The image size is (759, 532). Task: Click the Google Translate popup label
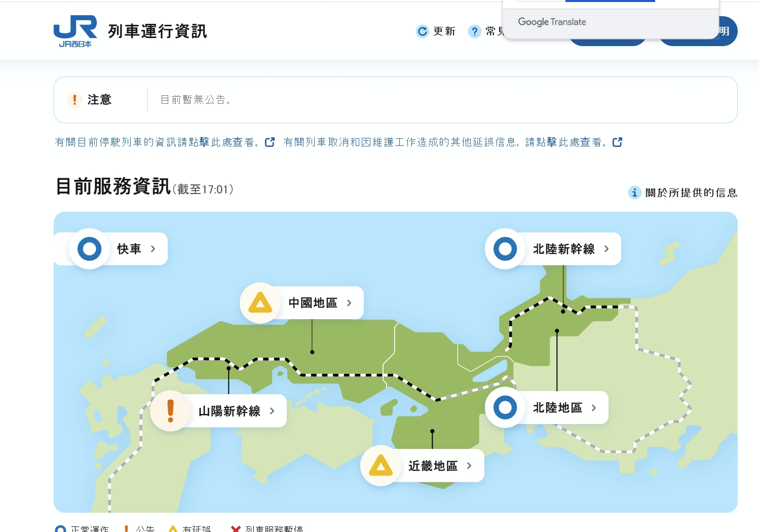[552, 22]
